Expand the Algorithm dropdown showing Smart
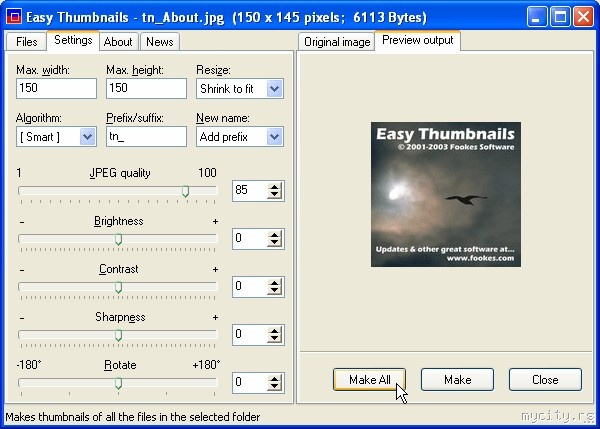Screen dimensions: 600x429 coord(56,137)
